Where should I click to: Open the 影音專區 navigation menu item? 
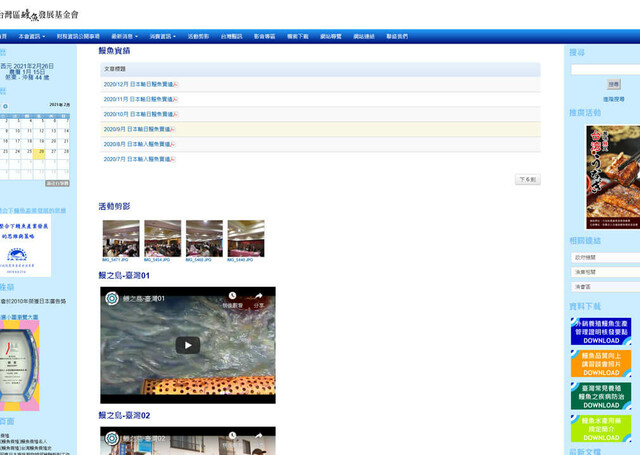tap(264, 36)
